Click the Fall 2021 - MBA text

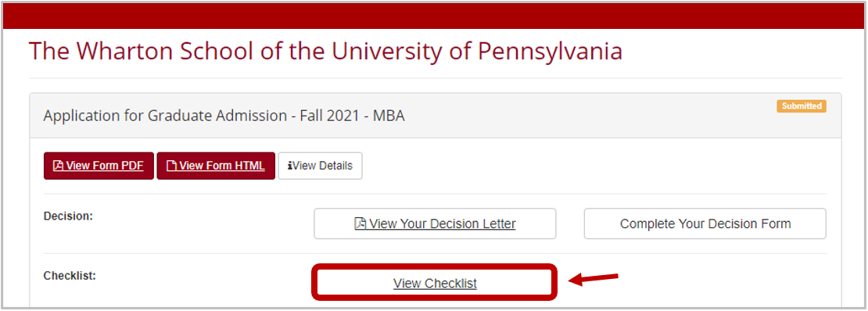click(x=350, y=116)
